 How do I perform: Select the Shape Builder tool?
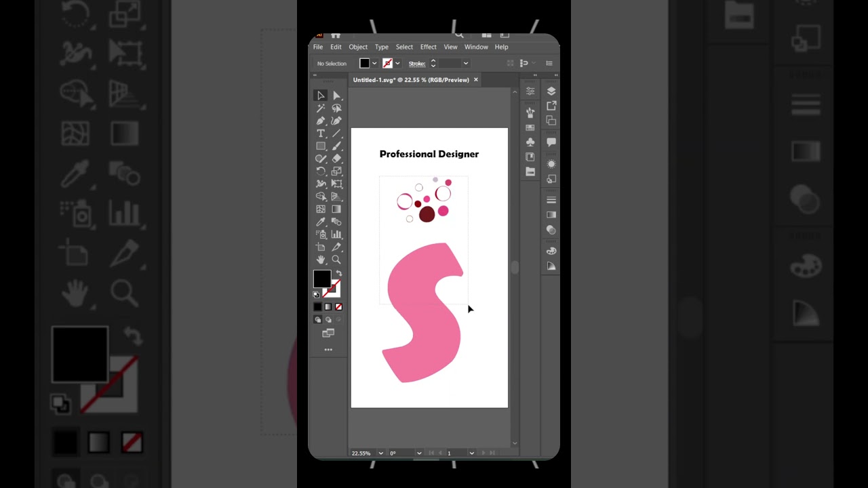coord(321,197)
